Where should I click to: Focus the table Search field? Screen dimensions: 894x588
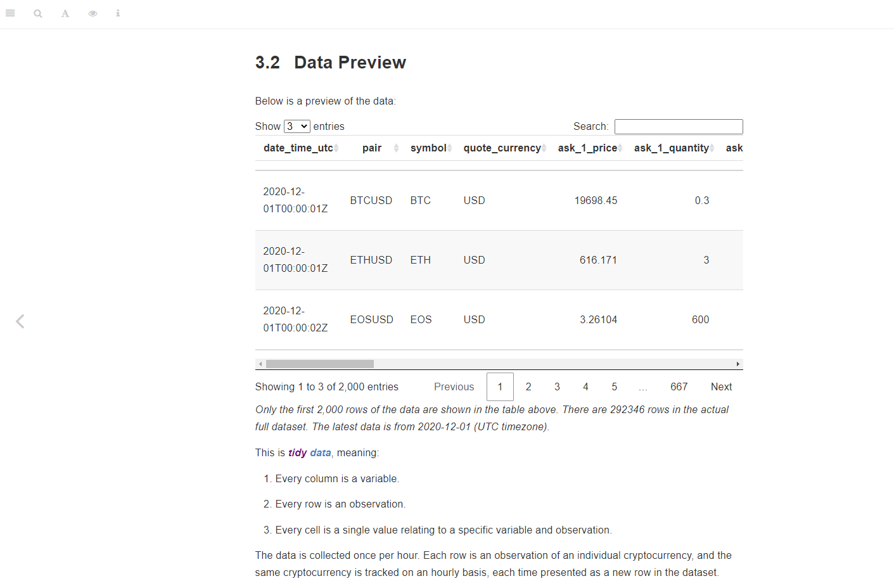[679, 127]
